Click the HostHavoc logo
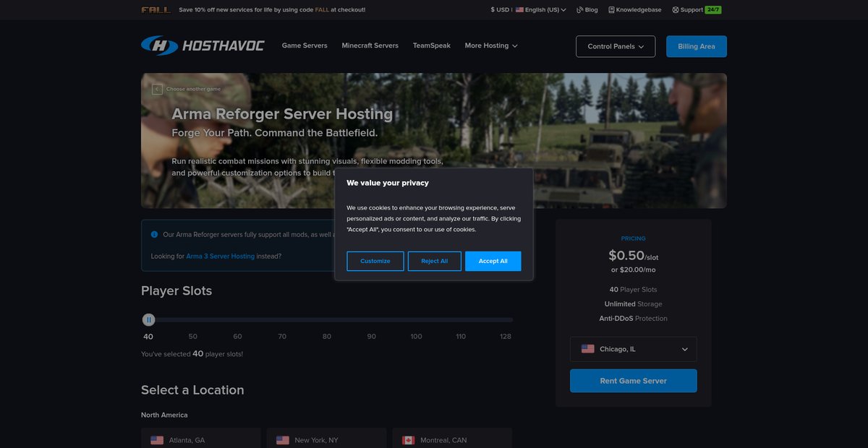The width and height of the screenshot is (868, 448). [x=203, y=46]
